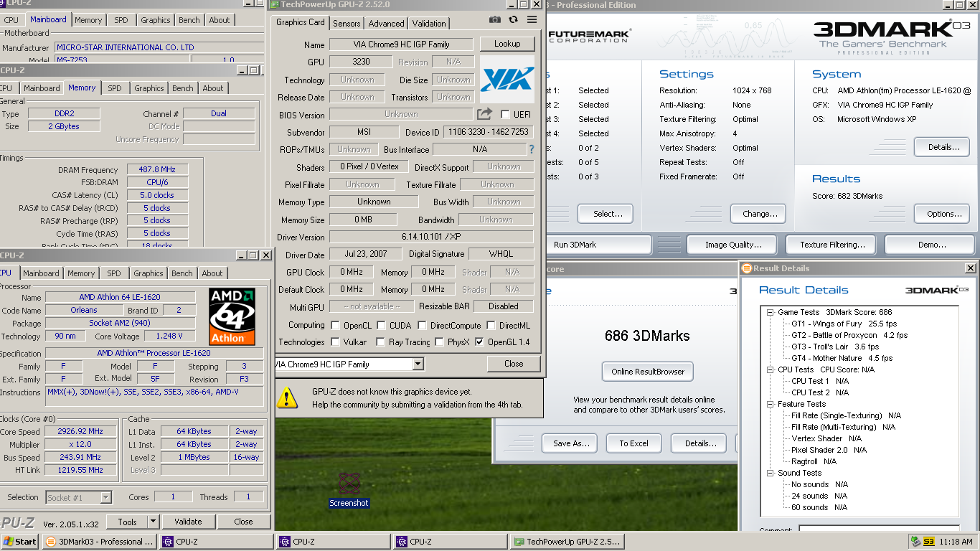Click Change... button under Settings

[760, 214]
